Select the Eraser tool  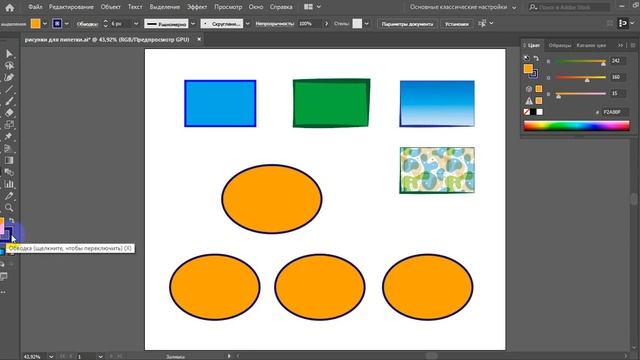pyautogui.click(x=9, y=113)
